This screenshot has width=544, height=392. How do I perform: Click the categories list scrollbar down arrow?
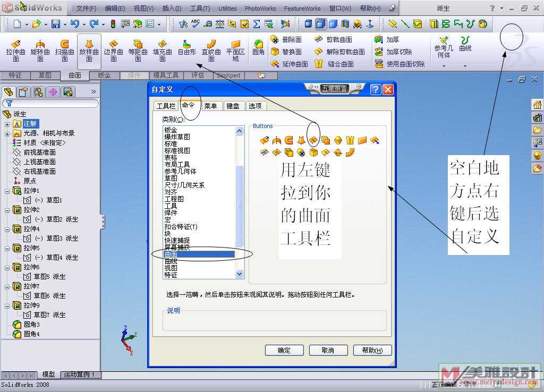(240, 274)
